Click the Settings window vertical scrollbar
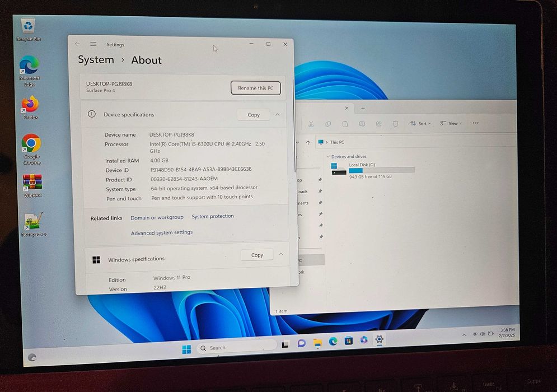This screenshot has height=392, width=557. [294, 126]
